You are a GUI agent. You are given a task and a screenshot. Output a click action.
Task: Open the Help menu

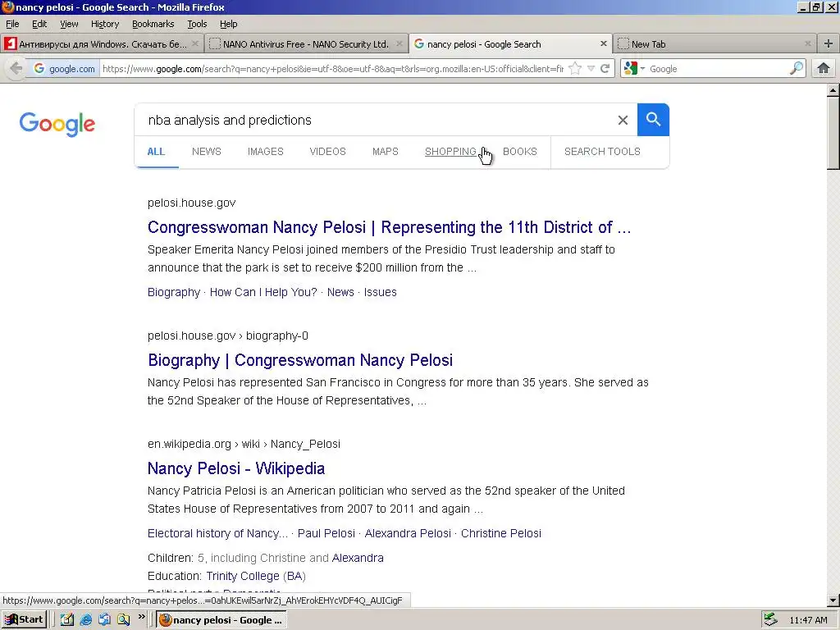click(229, 24)
